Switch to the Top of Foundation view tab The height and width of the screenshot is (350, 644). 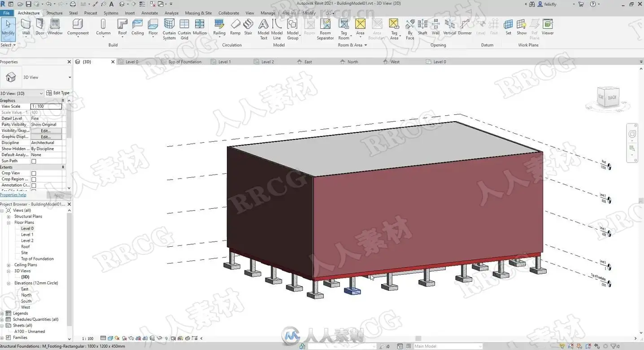coord(185,62)
